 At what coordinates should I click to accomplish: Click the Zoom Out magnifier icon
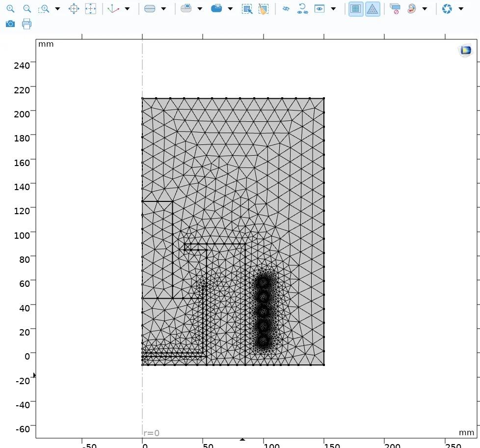27,8
